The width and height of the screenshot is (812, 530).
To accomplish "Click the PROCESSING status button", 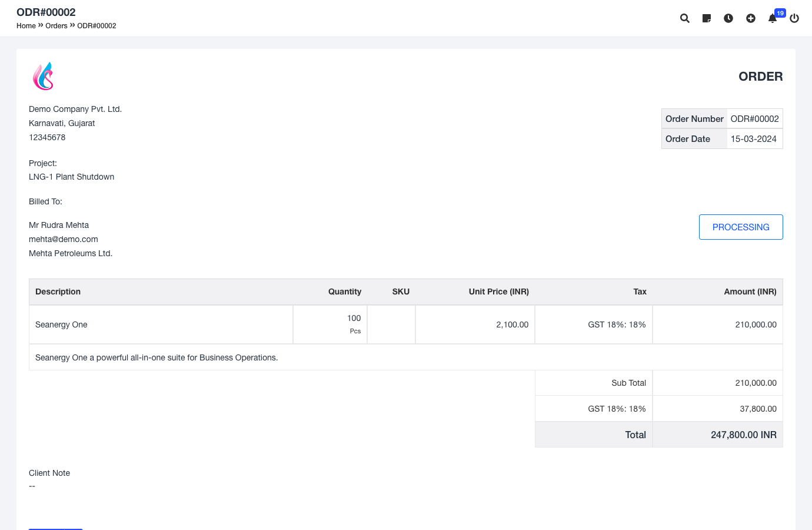I will point(741,227).
